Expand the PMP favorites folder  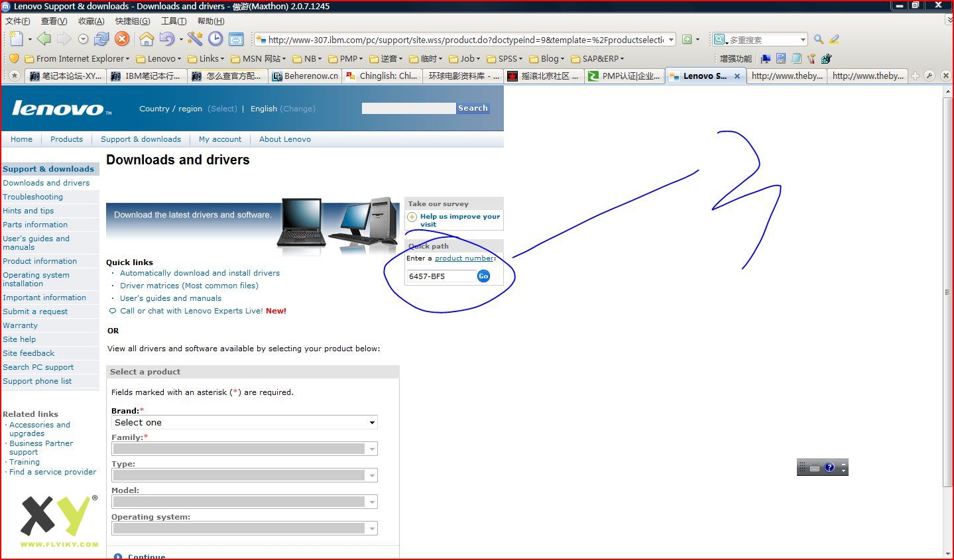[x=345, y=58]
